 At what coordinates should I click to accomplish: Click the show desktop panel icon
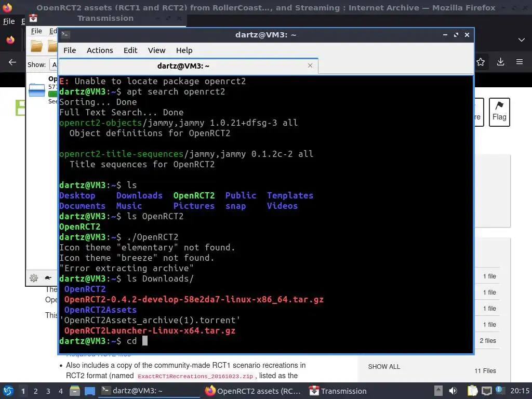click(x=90, y=391)
